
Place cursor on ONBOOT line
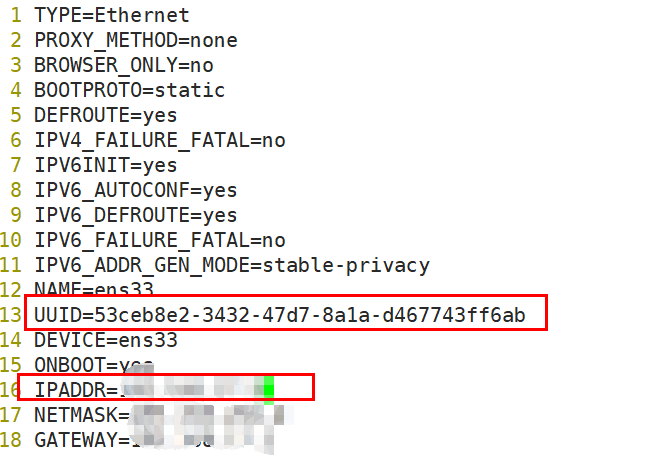tap(94, 365)
